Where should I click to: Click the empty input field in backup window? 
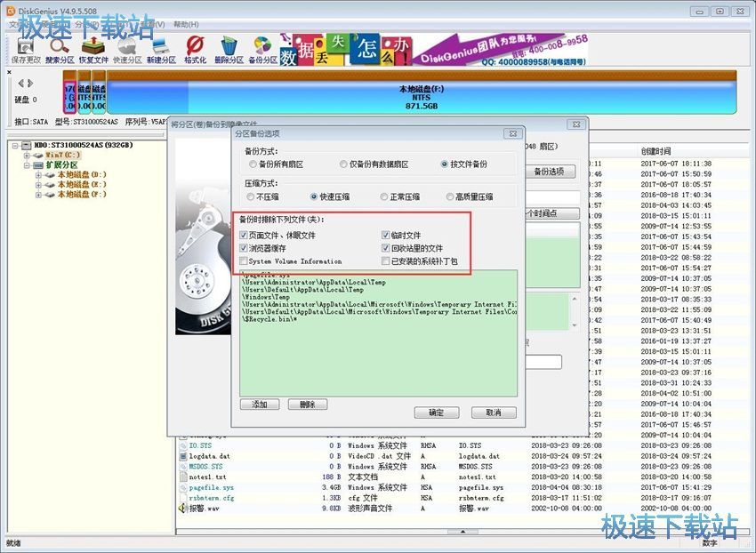[543, 362]
